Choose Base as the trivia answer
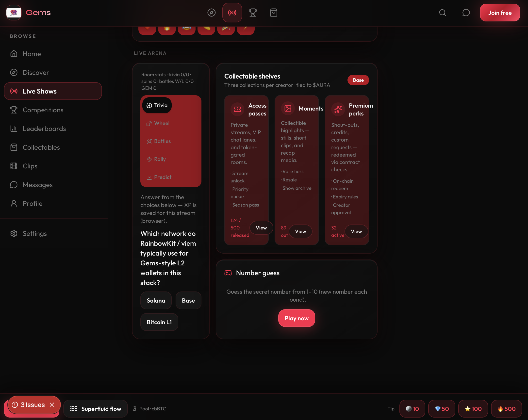The width and height of the screenshot is (528, 420). coord(188,300)
